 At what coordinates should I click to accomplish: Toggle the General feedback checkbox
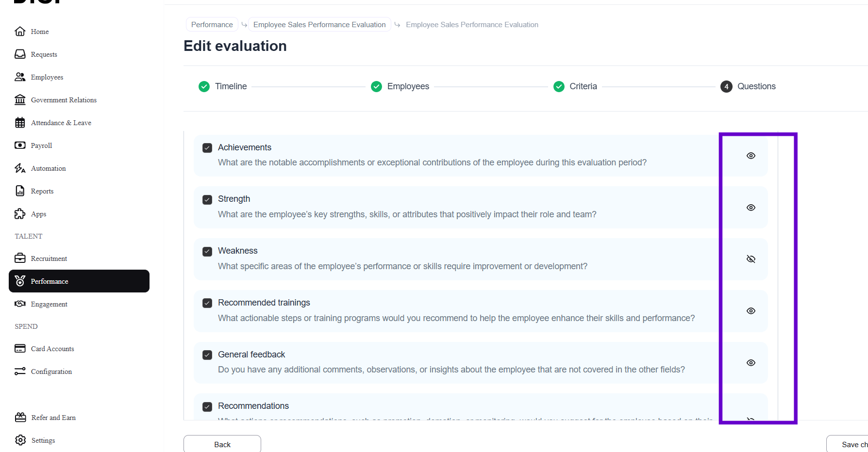point(207,355)
